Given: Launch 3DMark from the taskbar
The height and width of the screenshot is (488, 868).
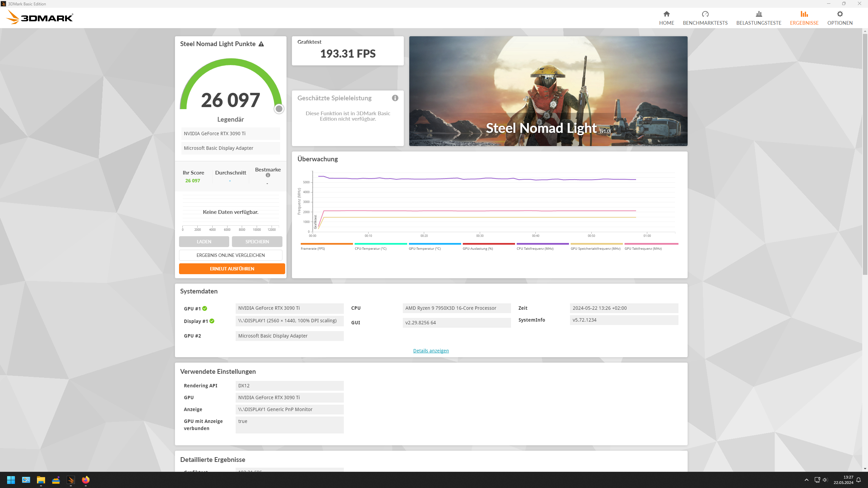Looking at the screenshot, I should 71,480.
